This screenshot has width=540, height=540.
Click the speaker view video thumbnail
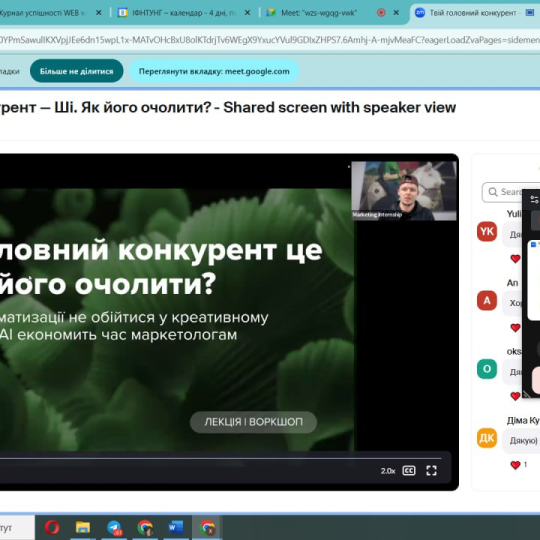(x=404, y=191)
